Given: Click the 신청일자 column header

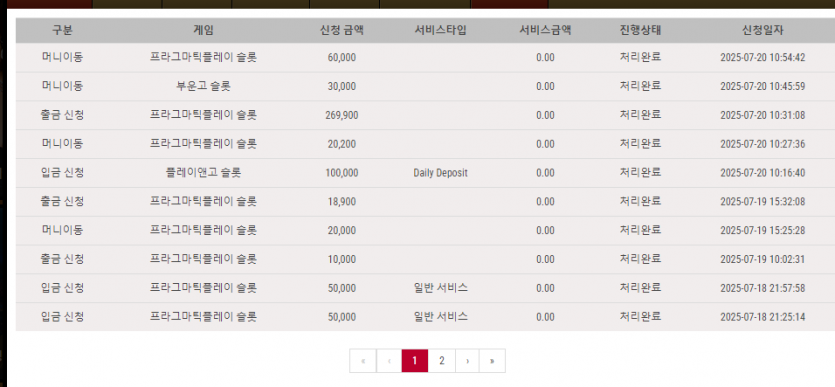Looking at the screenshot, I should coord(763,30).
